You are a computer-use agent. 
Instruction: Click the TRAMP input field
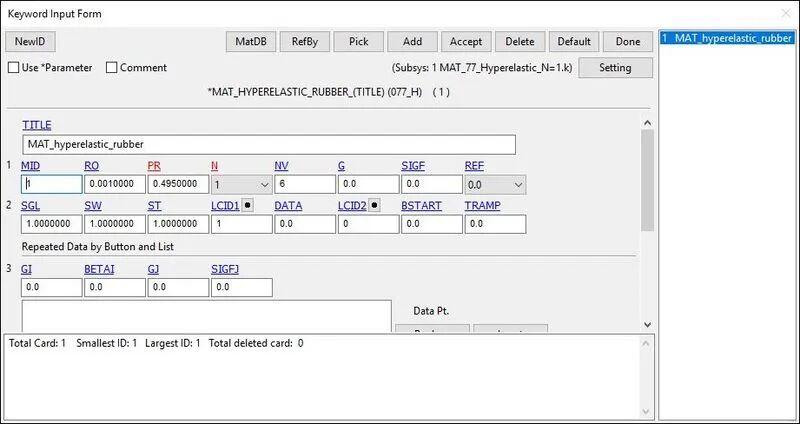pyautogui.click(x=495, y=225)
